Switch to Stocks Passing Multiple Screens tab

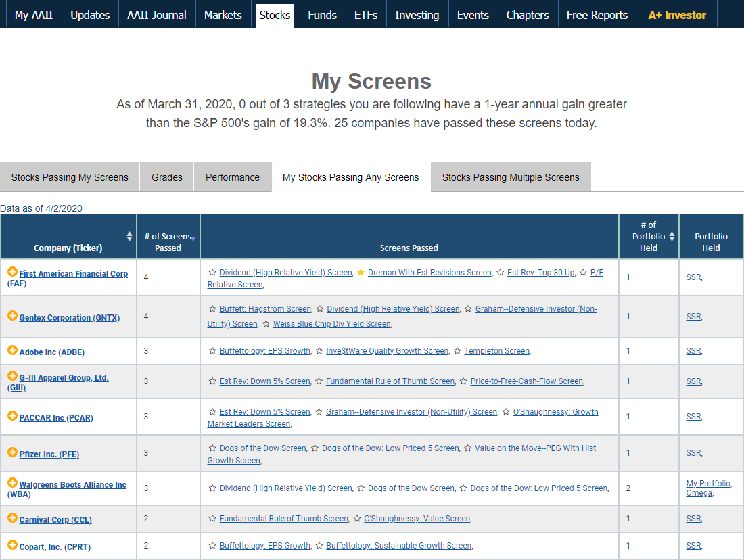pyautogui.click(x=511, y=177)
